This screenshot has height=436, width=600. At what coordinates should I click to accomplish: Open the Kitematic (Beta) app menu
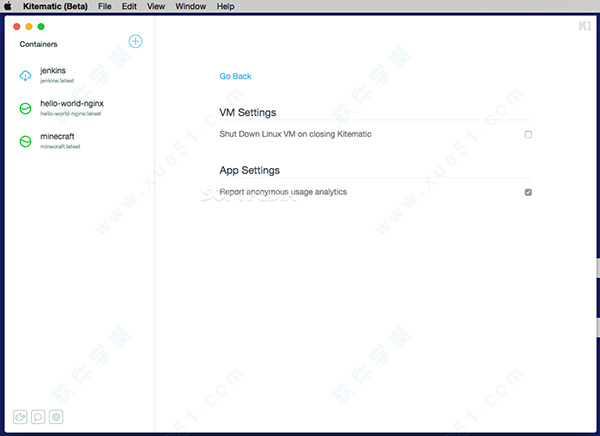click(x=55, y=7)
